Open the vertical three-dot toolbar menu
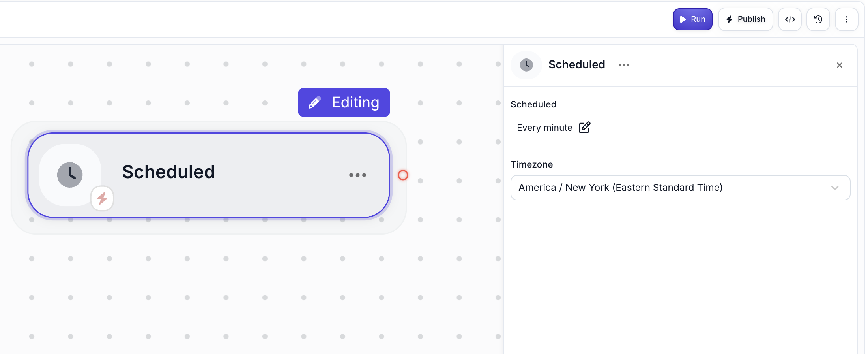The image size is (868, 354). 847,19
